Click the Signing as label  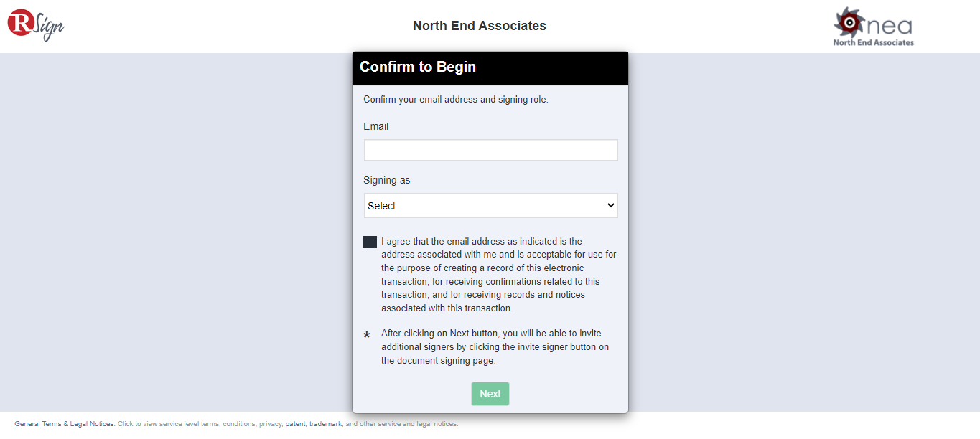tap(386, 181)
